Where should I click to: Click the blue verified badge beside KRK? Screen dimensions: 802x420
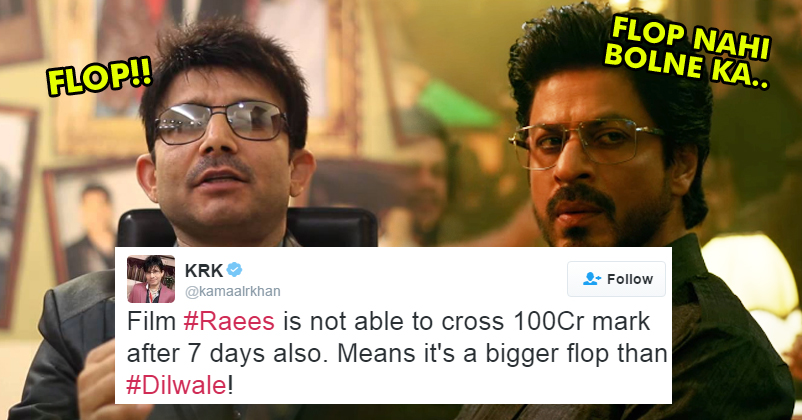235,269
